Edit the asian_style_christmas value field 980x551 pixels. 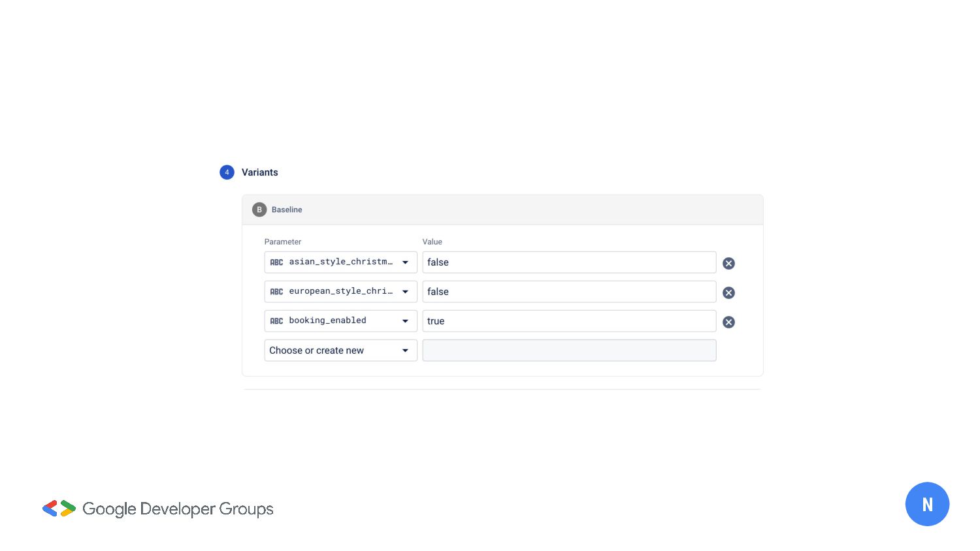point(568,262)
